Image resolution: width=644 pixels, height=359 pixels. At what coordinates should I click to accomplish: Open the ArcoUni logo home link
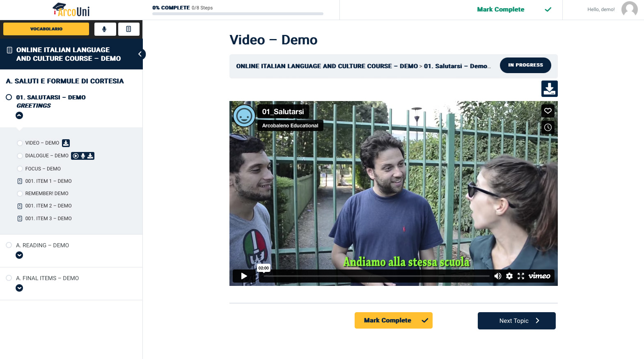point(71,10)
